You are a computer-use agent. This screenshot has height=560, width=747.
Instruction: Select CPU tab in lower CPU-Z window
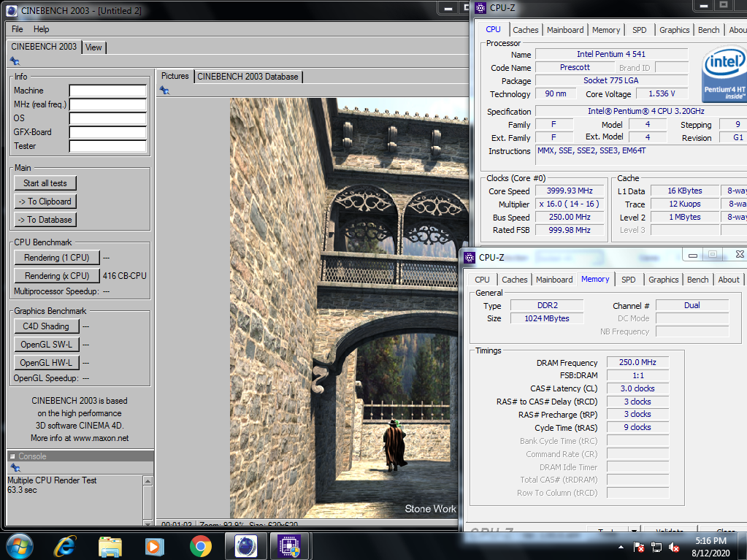[482, 280]
